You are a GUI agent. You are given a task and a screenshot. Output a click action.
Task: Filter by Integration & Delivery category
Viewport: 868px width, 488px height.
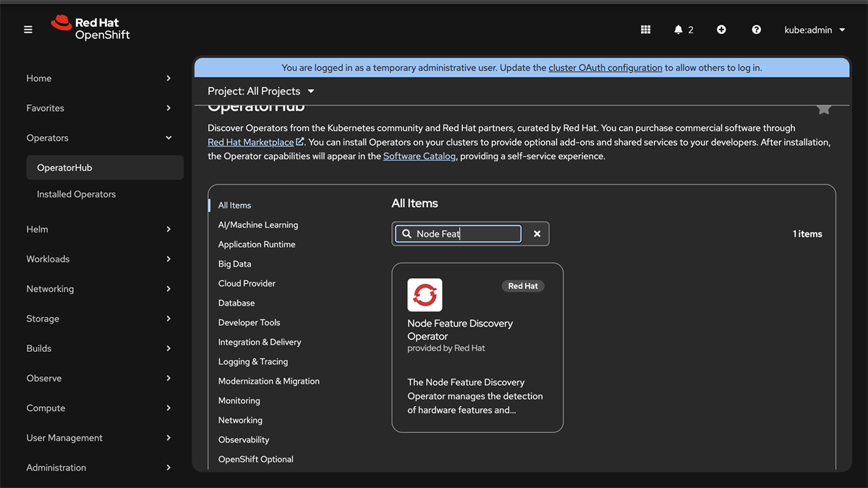click(260, 342)
